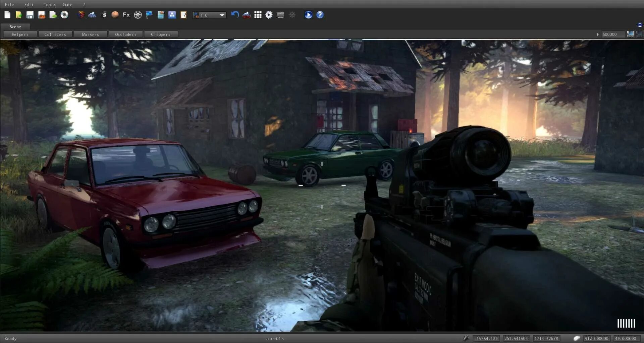
Task: Click the F value field showing 500000
Action: (613, 34)
